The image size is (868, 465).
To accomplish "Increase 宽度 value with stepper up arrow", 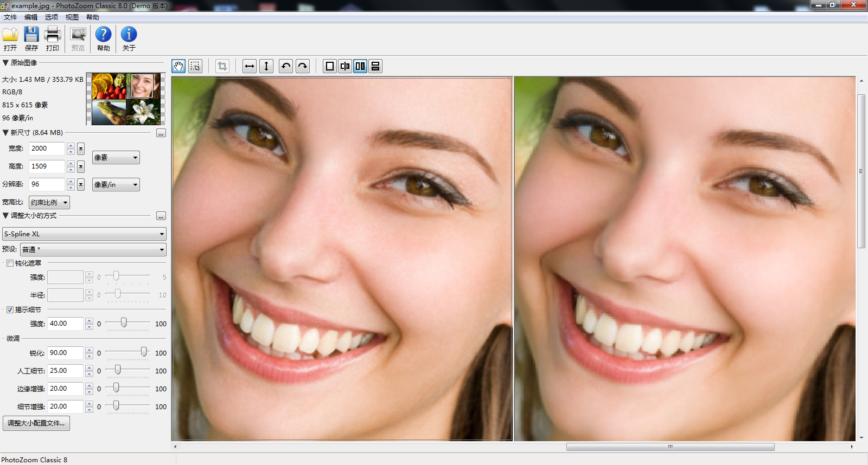I will pyautogui.click(x=71, y=146).
